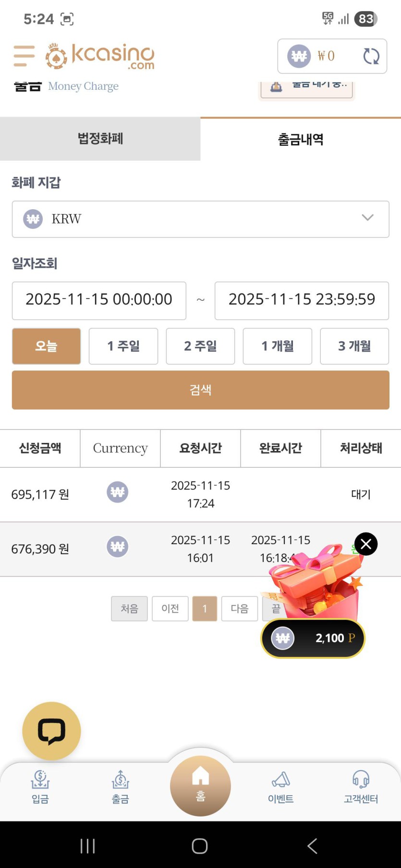401x868 pixels.
Task: Tap the 홈 home button
Action: tap(200, 785)
